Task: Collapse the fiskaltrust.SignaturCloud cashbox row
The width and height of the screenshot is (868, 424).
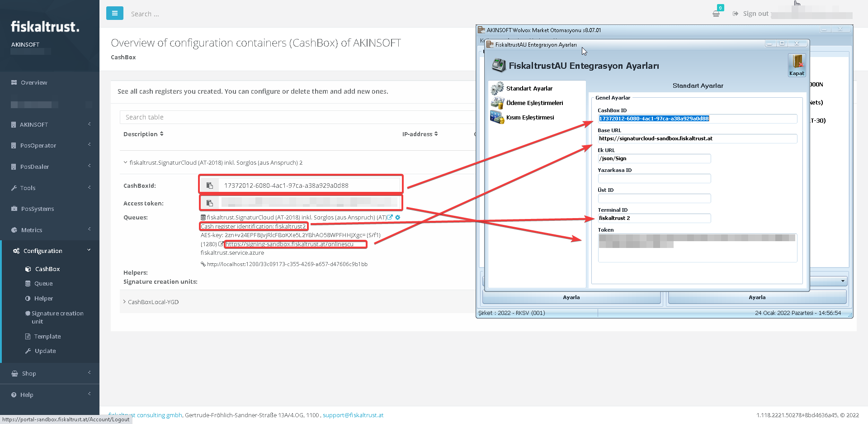Action: (213, 162)
